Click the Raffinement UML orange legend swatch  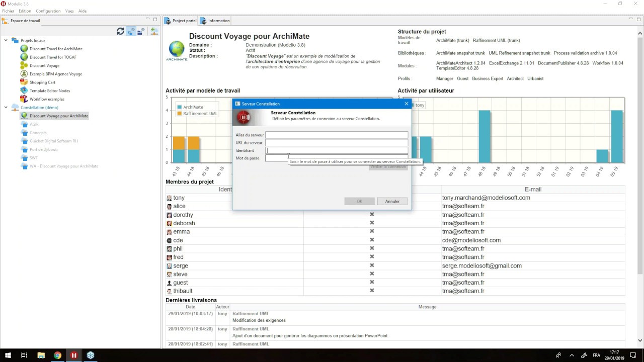(180, 114)
